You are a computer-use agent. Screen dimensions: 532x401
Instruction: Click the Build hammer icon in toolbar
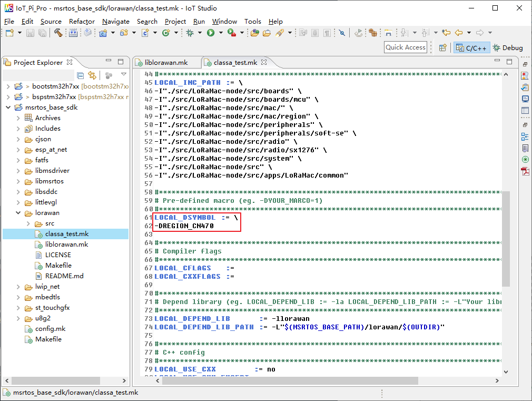click(x=58, y=33)
